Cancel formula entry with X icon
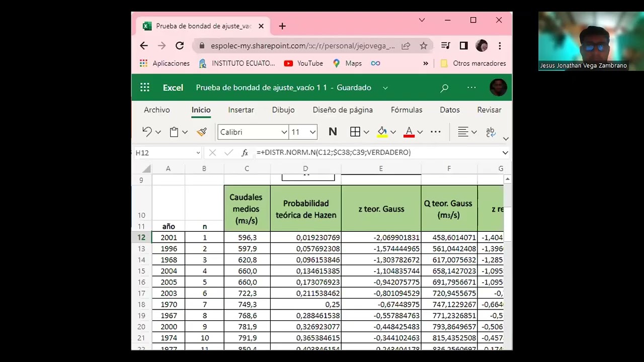The height and width of the screenshot is (362, 644). 212,153
